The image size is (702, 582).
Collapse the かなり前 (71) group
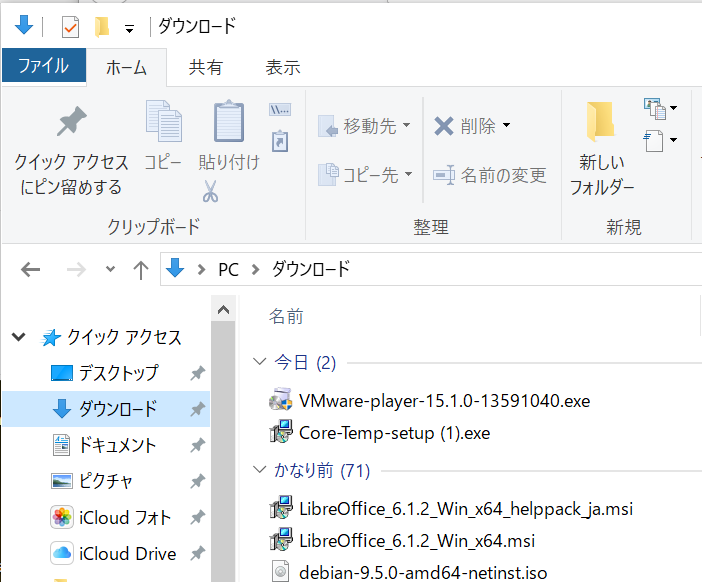coord(260,470)
